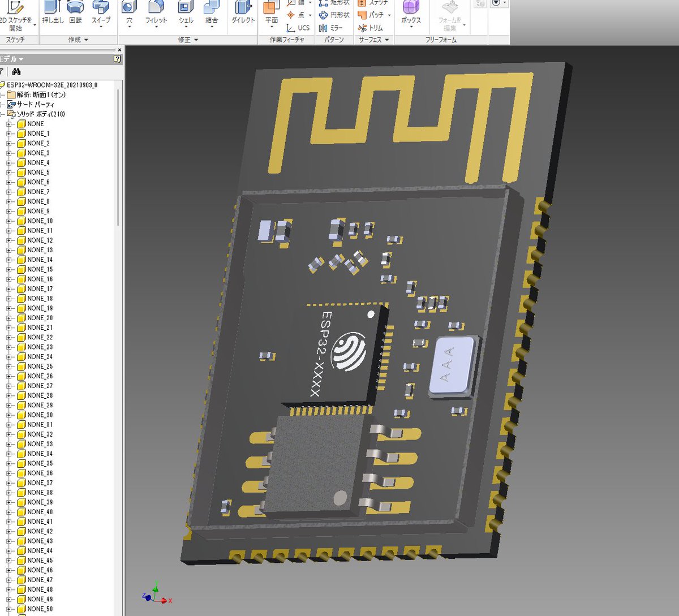The width and height of the screenshot is (679, 616).
Task: Create a work plane (平面)
Action: [272, 14]
